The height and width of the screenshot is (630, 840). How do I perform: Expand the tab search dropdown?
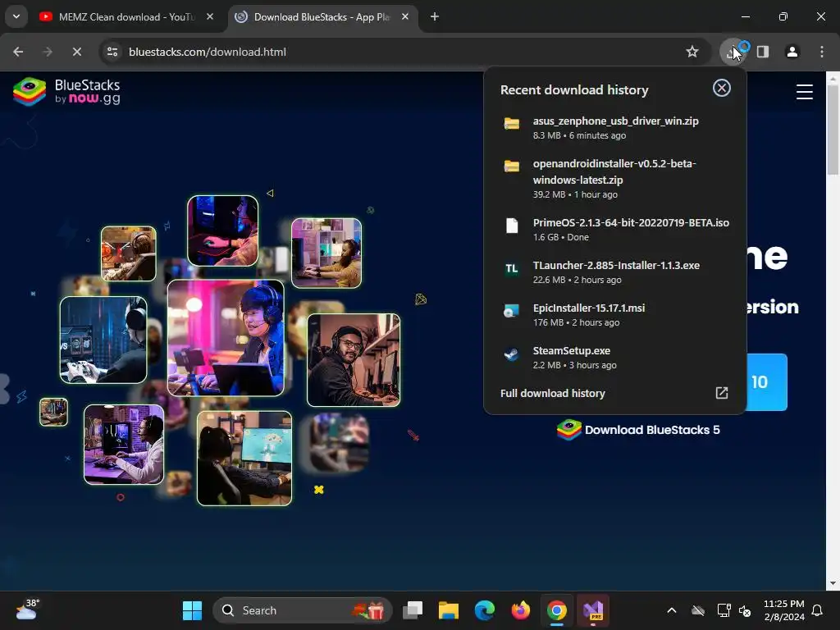coord(16,16)
